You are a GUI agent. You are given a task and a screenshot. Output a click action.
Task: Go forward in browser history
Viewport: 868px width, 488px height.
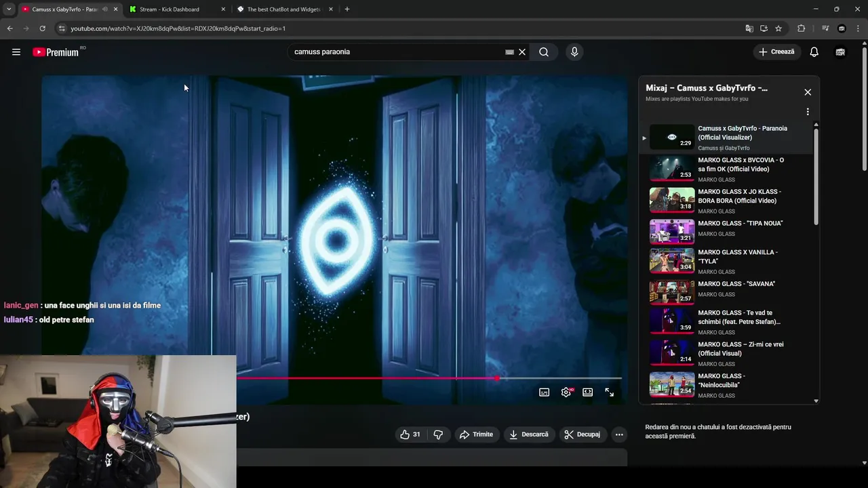[x=26, y=28]
